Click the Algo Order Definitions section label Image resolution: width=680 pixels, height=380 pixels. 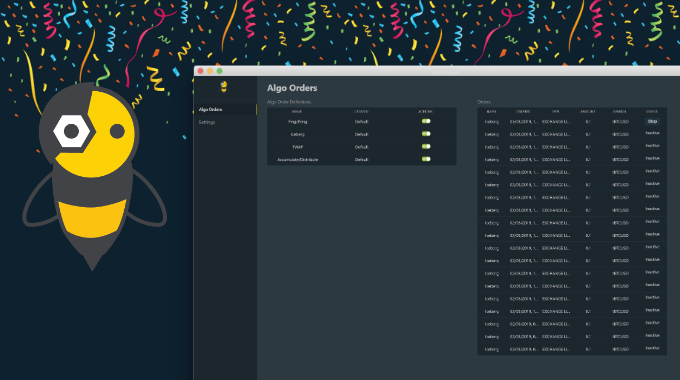(x=289, y=102)
